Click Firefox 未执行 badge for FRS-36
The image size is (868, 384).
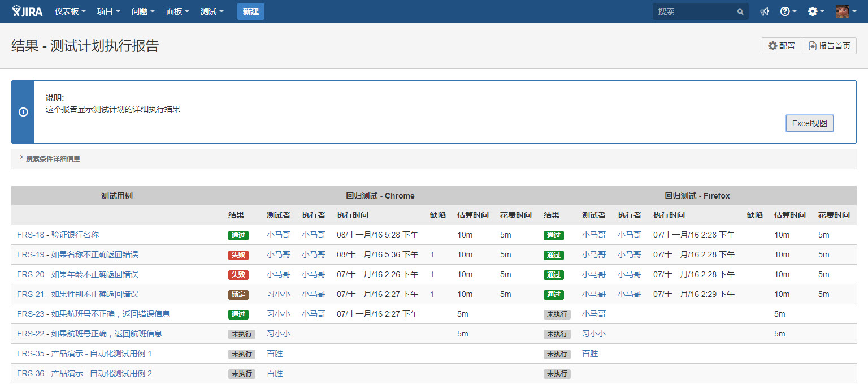(557, 374)
